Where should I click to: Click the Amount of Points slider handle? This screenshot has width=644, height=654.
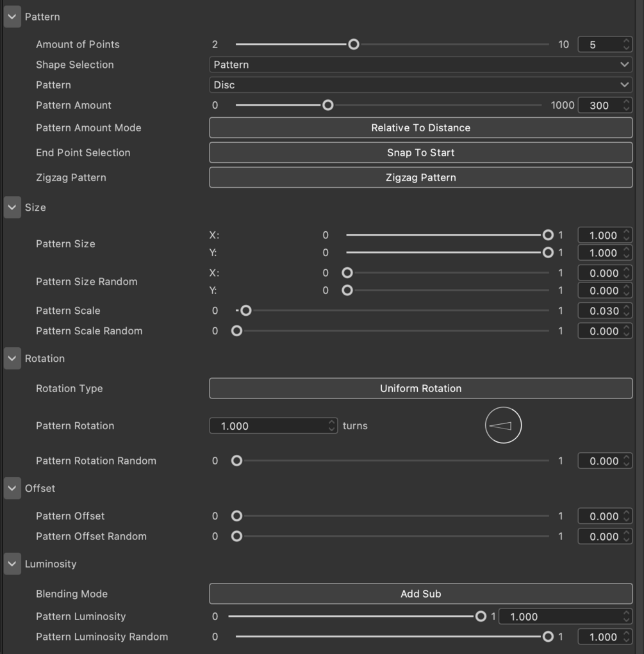[354, 44]
